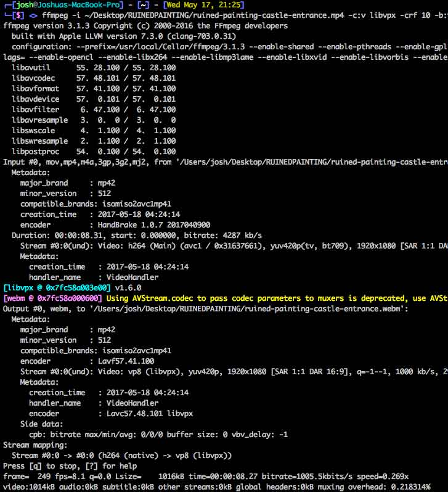Click the input stream 'Video: h264 (Main)' line

[x=234, y=246]
